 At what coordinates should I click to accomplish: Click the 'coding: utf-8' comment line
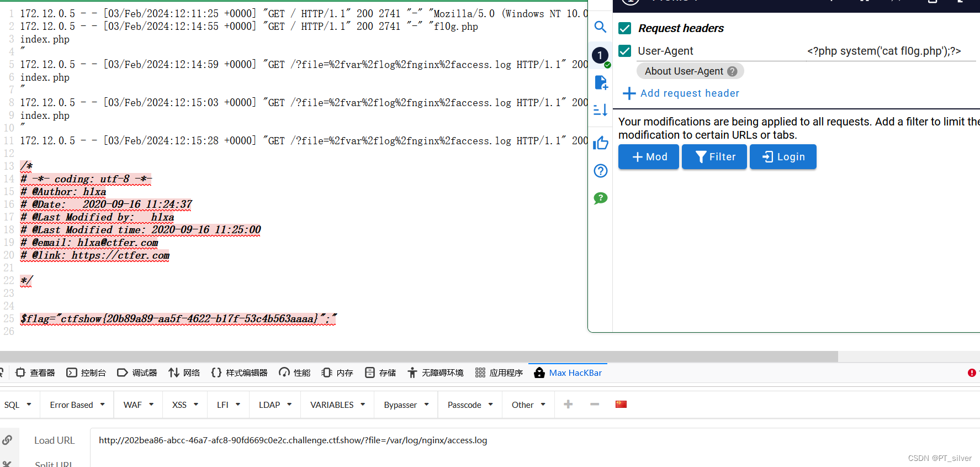86,179
